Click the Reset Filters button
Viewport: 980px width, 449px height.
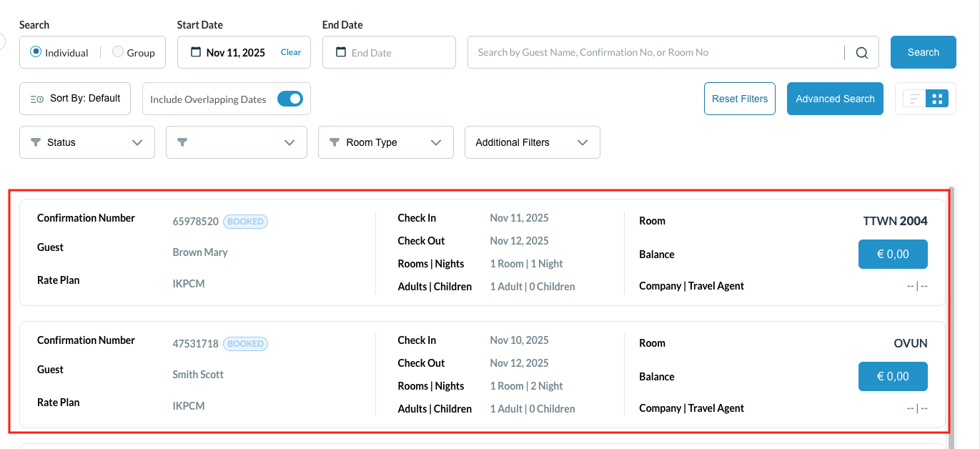pyautogui.click(x=739, y=99)
